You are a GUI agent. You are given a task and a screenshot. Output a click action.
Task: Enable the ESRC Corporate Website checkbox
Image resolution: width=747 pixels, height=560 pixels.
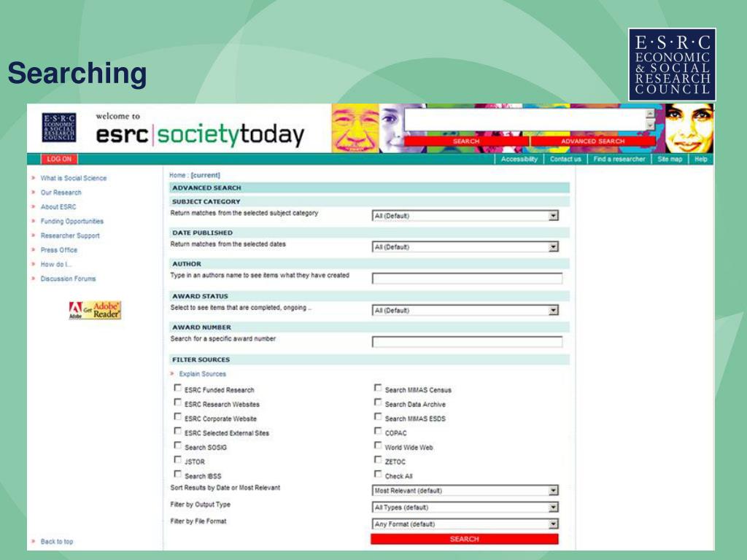click(x=178, y=416)
